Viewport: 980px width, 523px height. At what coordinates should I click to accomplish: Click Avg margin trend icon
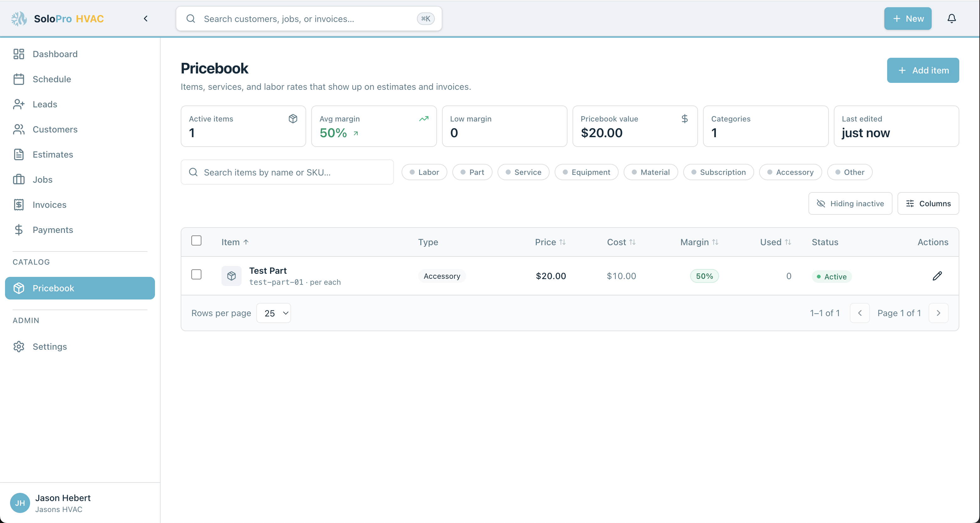coord(423,119)
